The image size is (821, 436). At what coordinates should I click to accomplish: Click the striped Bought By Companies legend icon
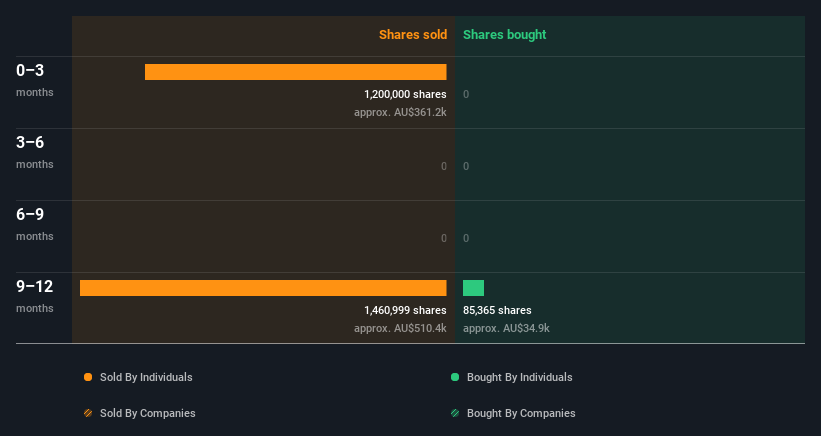[x=455, y=413]
